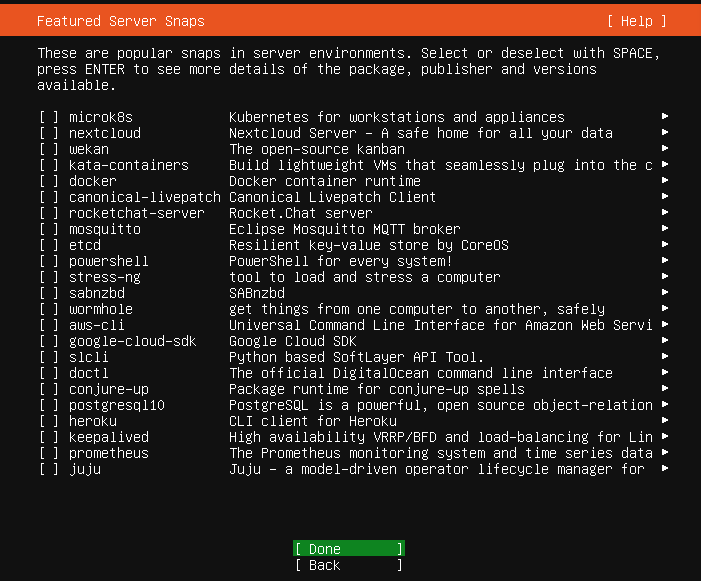Viewport: 701px width, 581px height.
Task: Click 'CLI client for Heroku' description
Action: click(x=313, y=421)
